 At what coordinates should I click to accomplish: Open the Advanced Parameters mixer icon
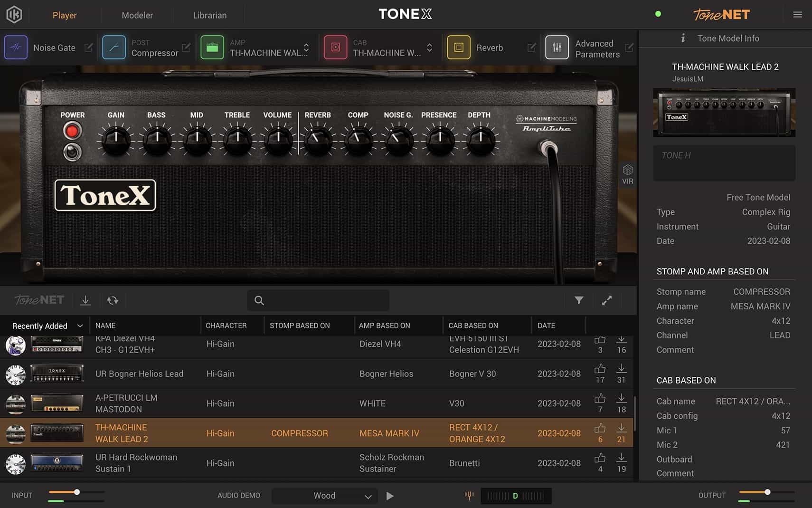click(x=557, y=48)
